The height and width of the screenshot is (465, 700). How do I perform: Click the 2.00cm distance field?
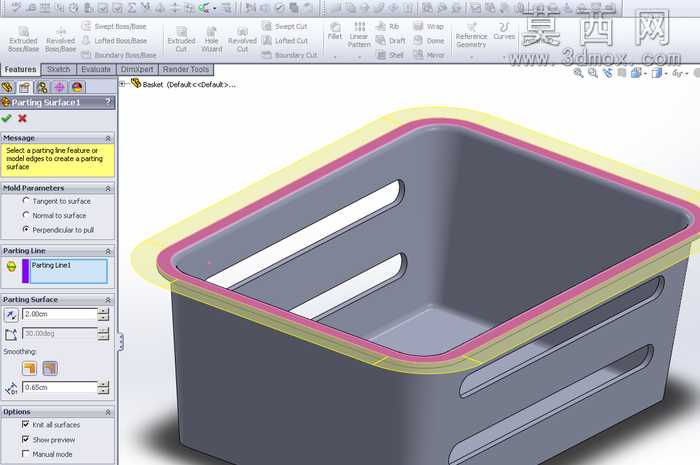pos(59,314)
